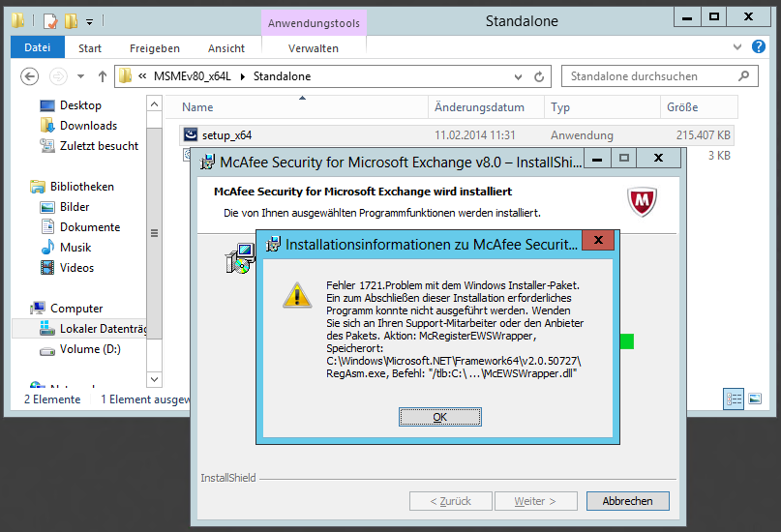The height and width of the screenshot is (532, 781).
Task: Click the 2 Elemente status text
Action: (x=52, y=399)
